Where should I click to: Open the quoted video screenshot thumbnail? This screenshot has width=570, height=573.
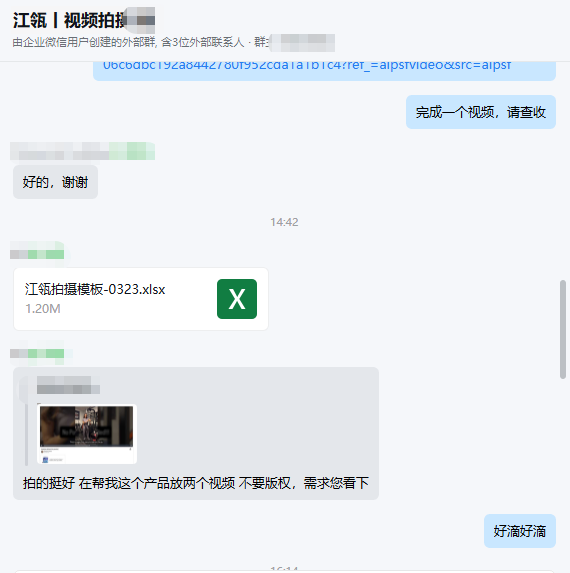pyautogui.click(x=87, y=434)
